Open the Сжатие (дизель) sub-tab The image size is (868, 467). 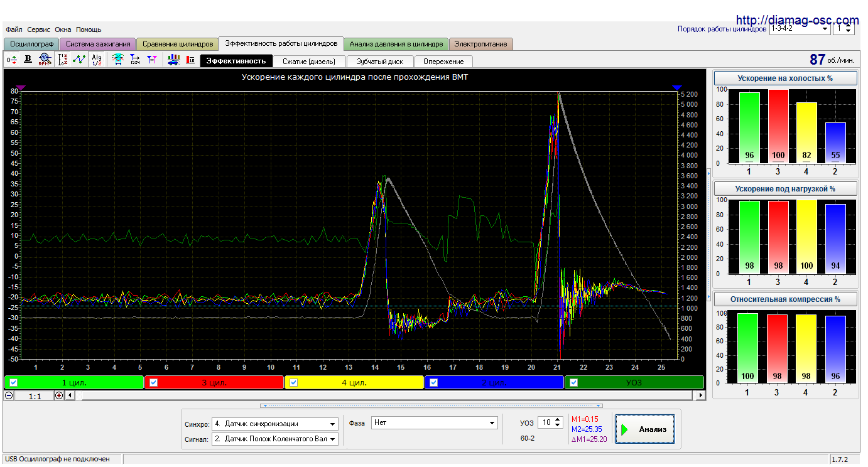(310, 62)
